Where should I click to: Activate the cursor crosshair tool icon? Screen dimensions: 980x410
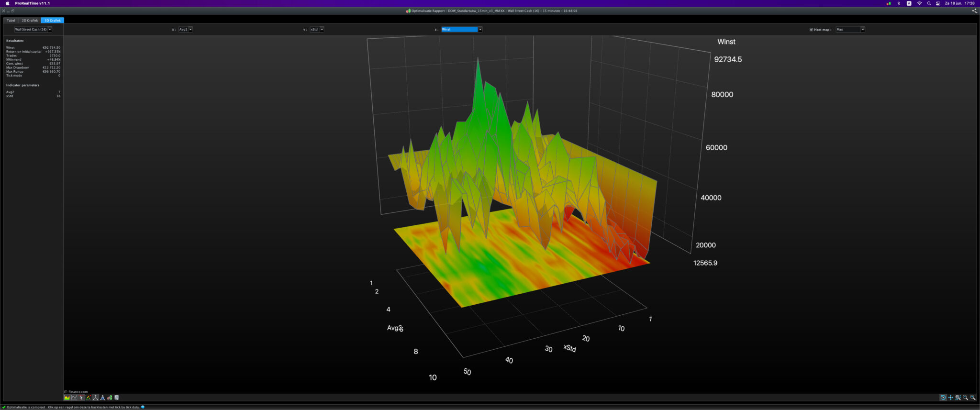click(81, 398)
